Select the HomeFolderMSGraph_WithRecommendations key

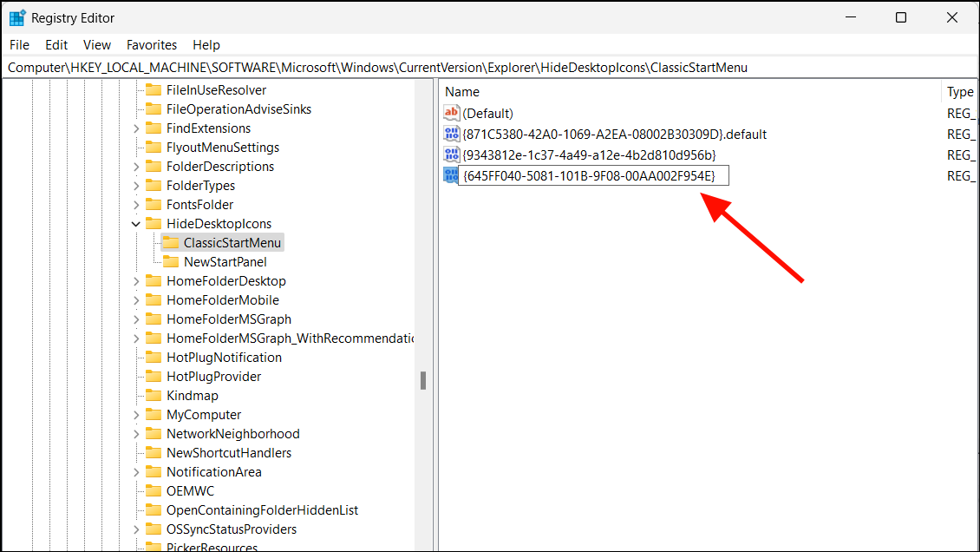click(x=290, y=338)
